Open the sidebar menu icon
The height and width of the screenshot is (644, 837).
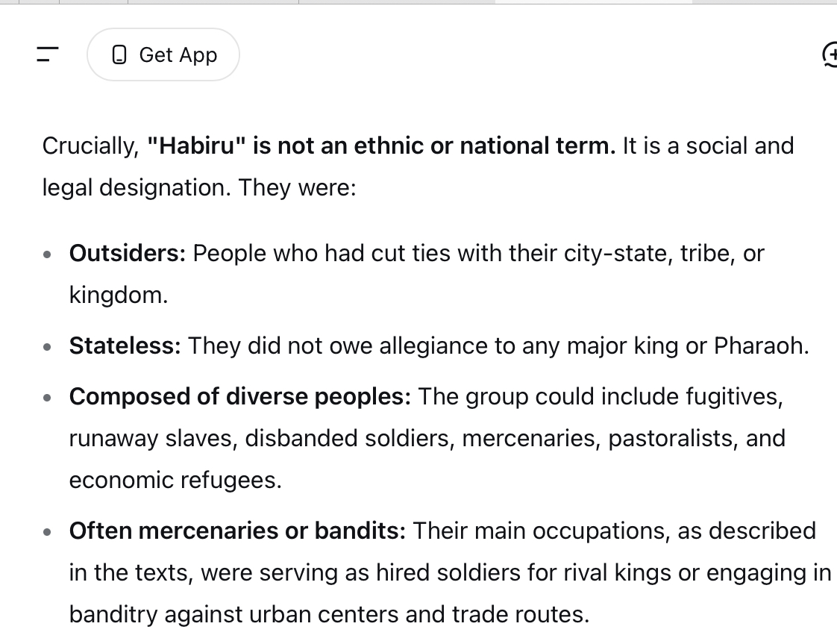pyautogui.click(x=48, y=54)
